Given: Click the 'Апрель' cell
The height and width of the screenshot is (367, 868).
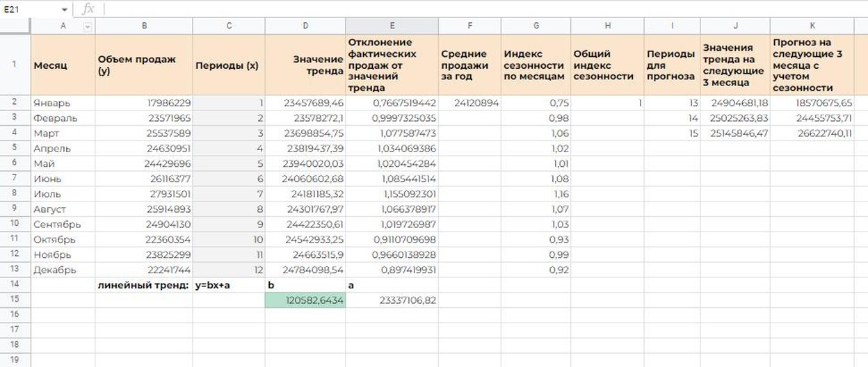Looking at the screenshot, I should 63,148.
